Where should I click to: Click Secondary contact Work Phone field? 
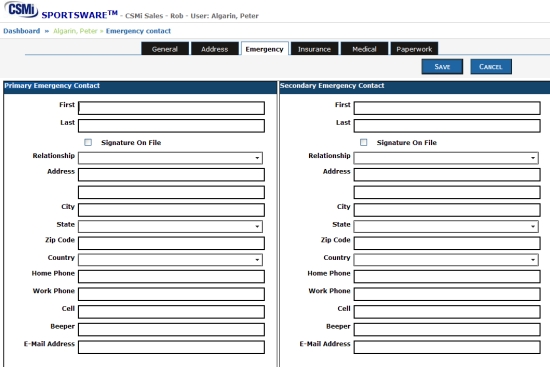click(447, 294)
